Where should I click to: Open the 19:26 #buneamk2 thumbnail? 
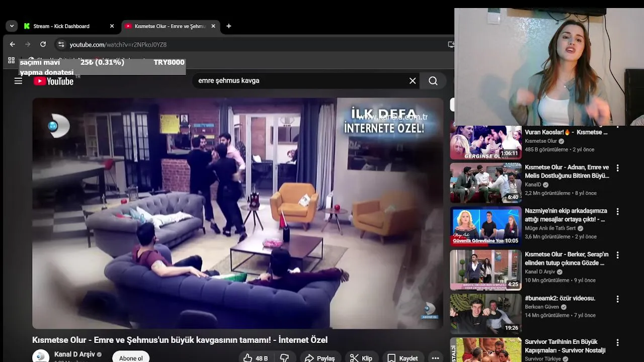[486, 314]
